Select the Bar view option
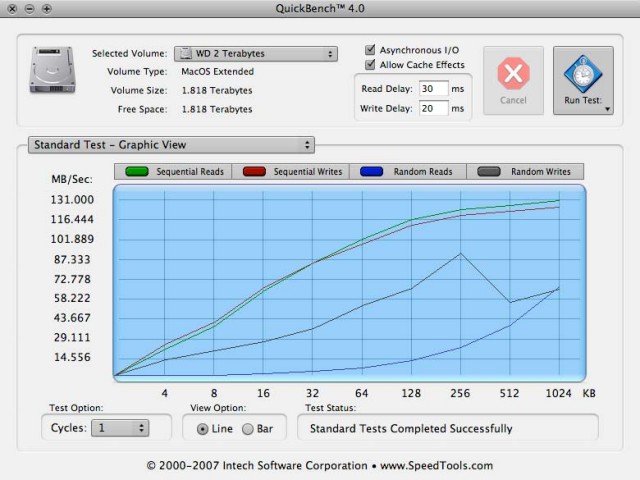 click(x=248, y=429)
